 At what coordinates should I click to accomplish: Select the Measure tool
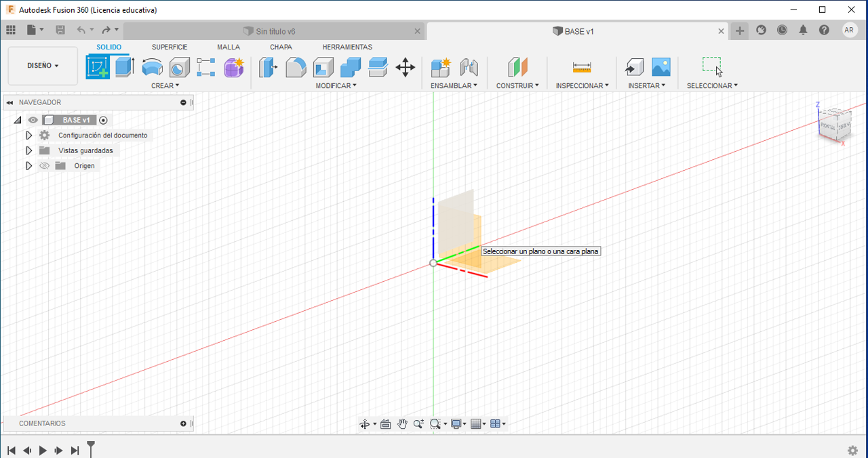(x=582, y=67)
